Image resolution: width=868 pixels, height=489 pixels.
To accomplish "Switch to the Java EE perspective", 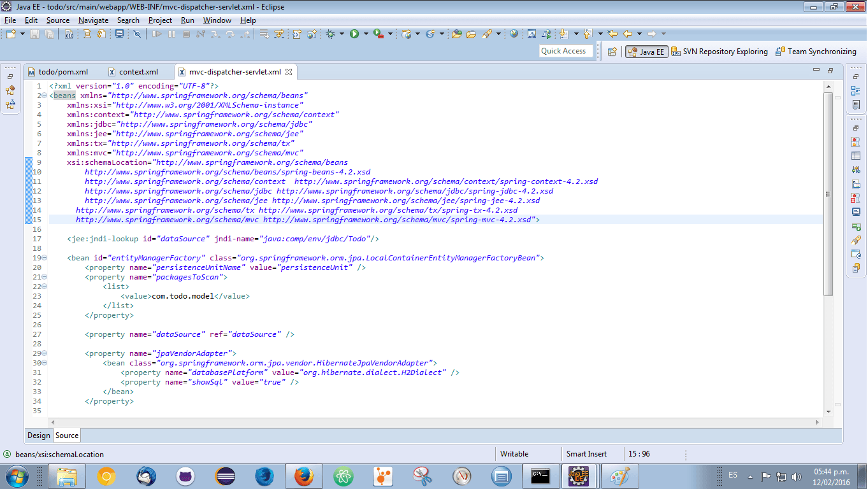I will 646,52.
